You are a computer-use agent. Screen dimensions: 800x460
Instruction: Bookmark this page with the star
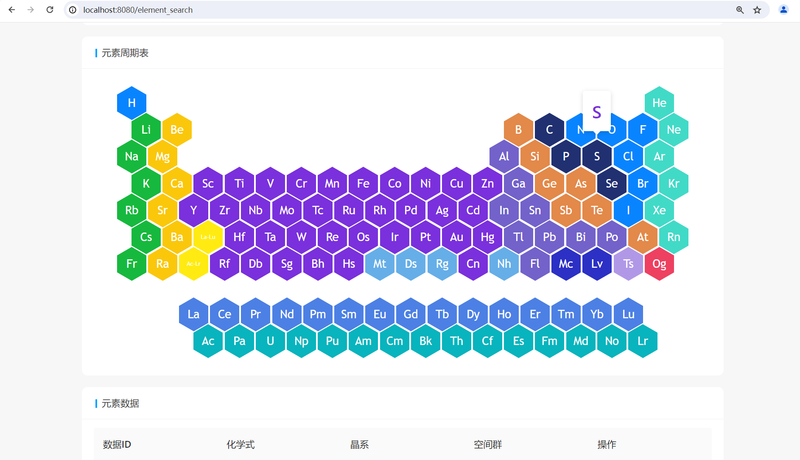757,10
